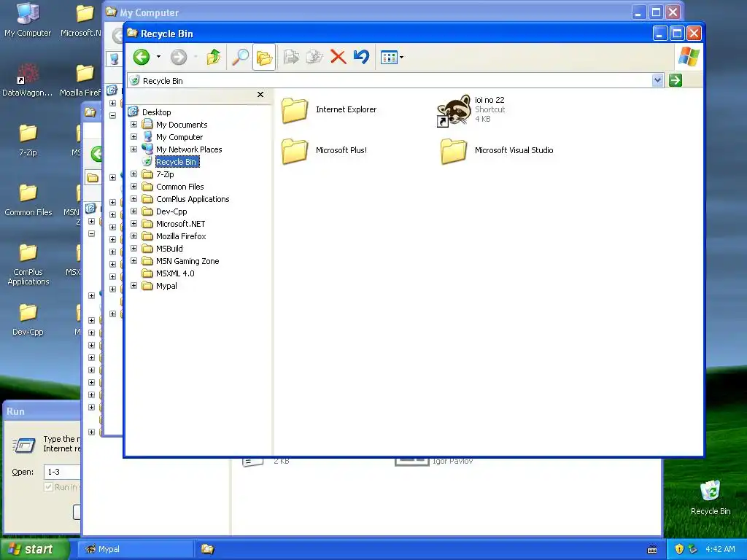Click the DataWagon desktop shortcut
This screenshot has width=747, height=560.
click(x=28, y=80)
